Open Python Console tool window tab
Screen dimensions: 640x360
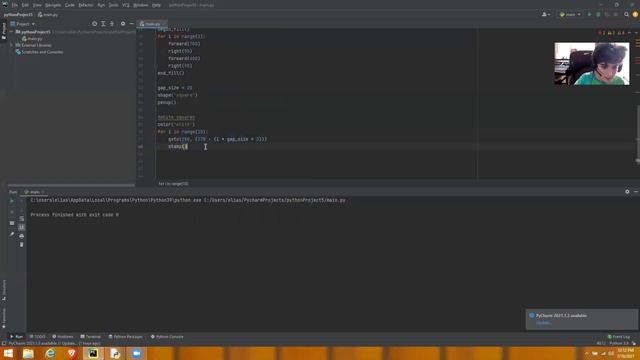click(167, 337)
